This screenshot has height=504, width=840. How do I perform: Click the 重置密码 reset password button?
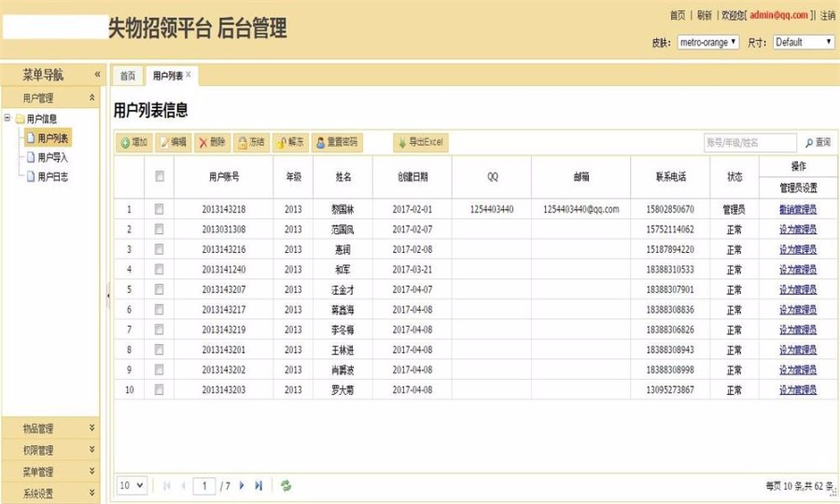[x=337, y=143]
